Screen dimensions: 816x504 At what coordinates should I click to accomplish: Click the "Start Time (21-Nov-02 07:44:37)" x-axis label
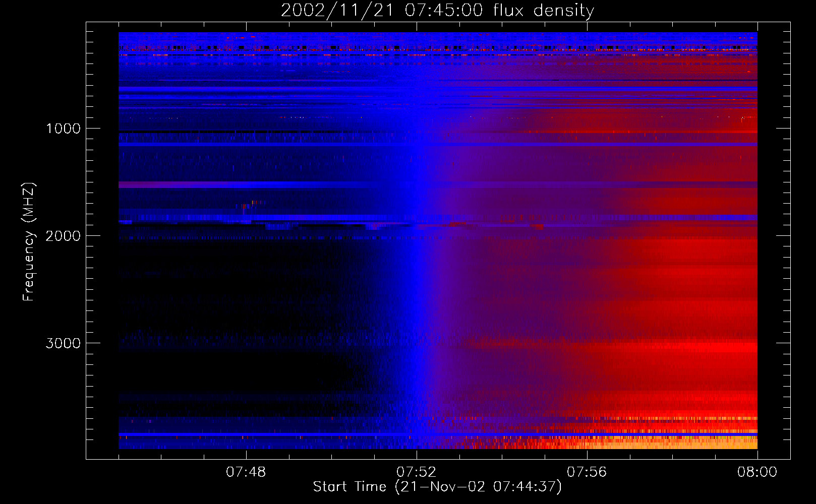(437, 487)
